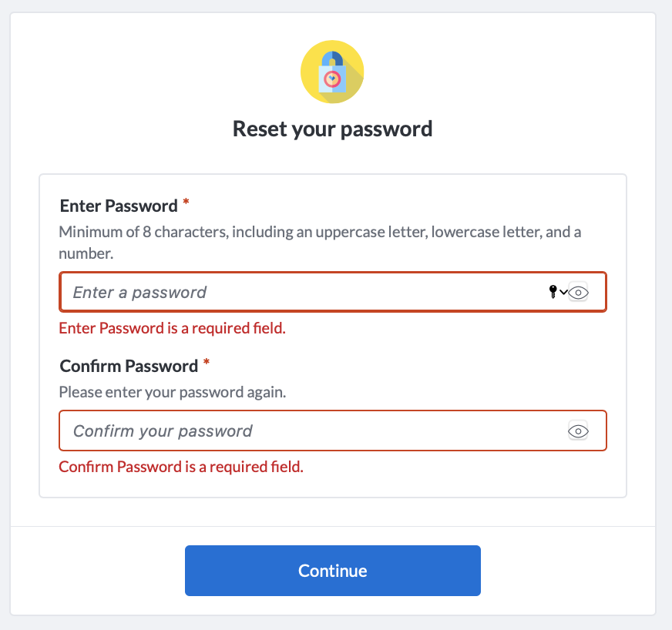Click 'Please enter your password again' hint

173,392
